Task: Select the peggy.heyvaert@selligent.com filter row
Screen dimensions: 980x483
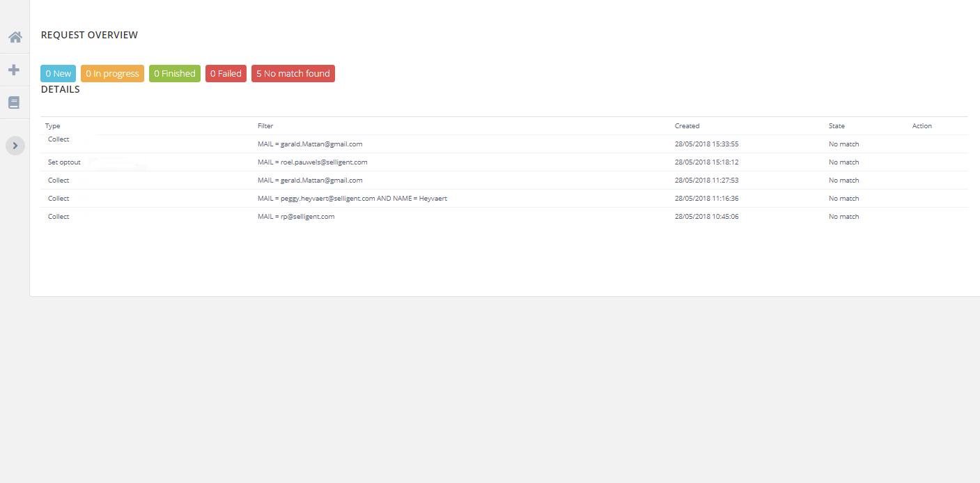Action: pyautogui.click(x=352, y=199)
